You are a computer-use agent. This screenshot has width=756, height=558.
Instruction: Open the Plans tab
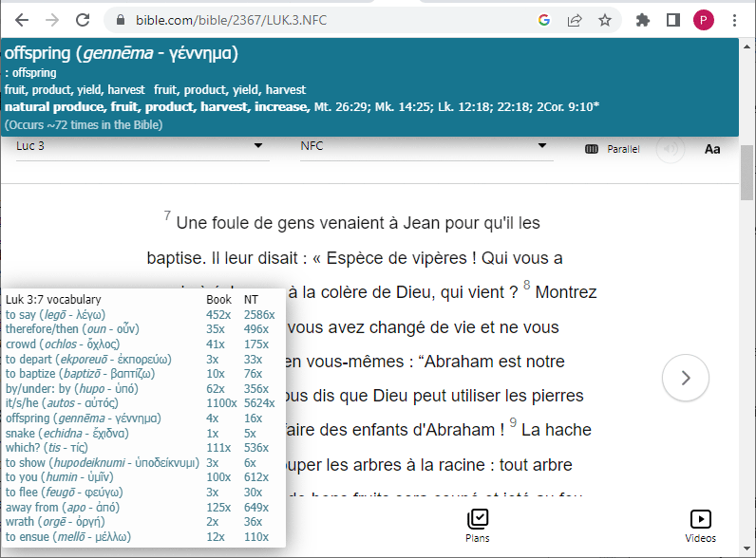(478, 526)
